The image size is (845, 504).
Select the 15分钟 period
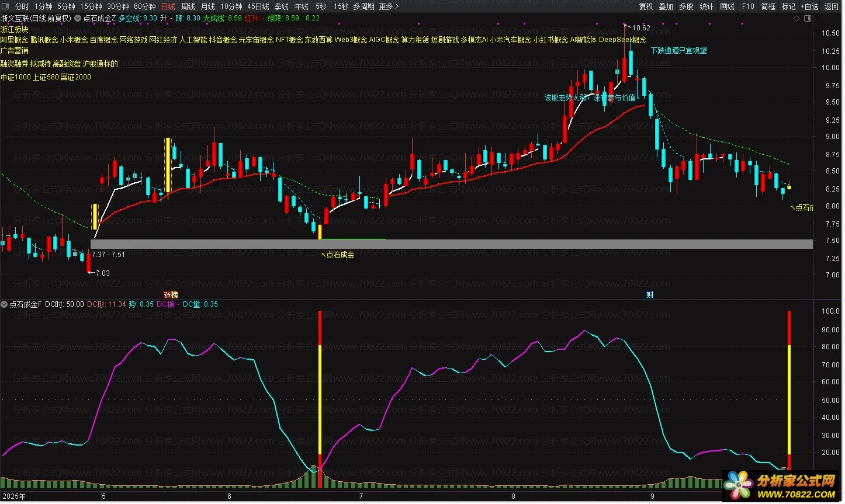pyautogui.click(x=91, y=6)
